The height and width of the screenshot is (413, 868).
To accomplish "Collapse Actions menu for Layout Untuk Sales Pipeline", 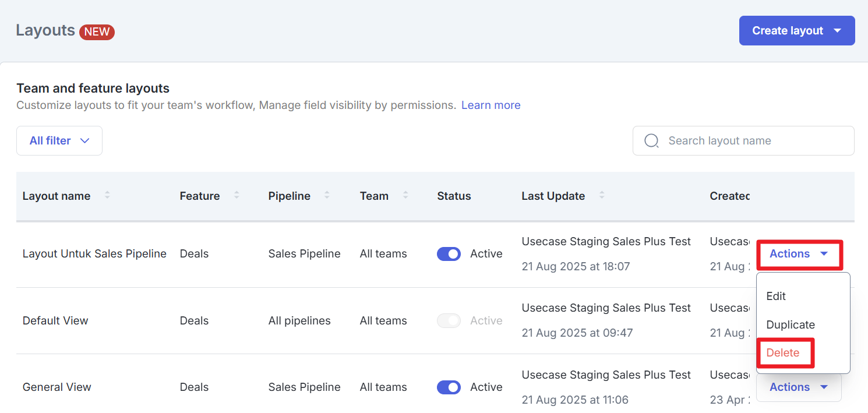I will pyautogui.click(x=798, y=254).
